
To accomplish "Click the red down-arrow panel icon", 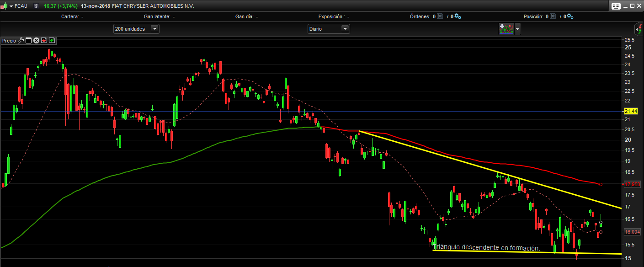I will (x=44, y=41).
